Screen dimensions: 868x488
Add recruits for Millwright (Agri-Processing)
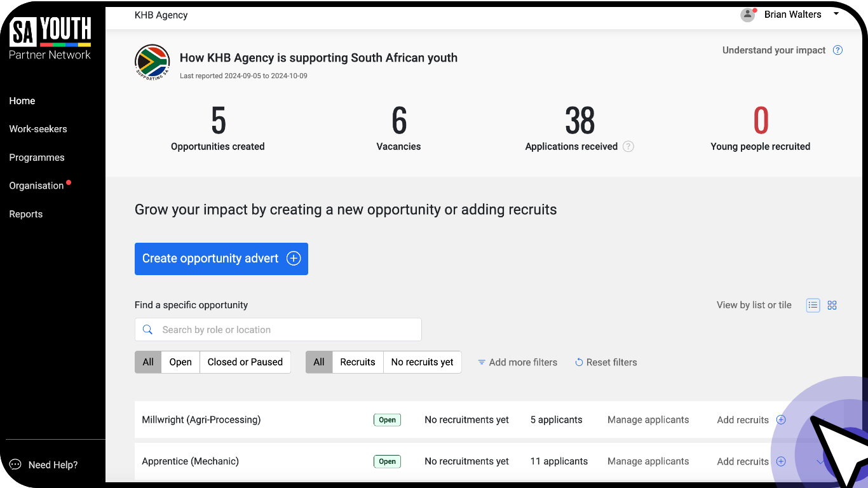[x=743, y=420]
